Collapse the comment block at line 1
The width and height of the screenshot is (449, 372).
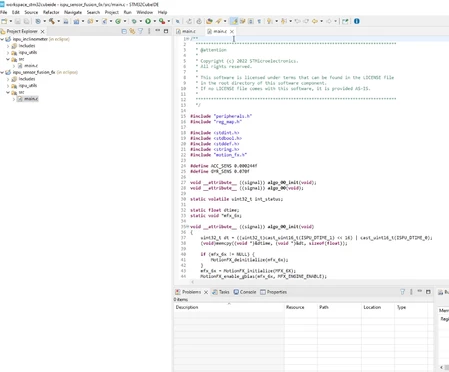coord(188,39)
